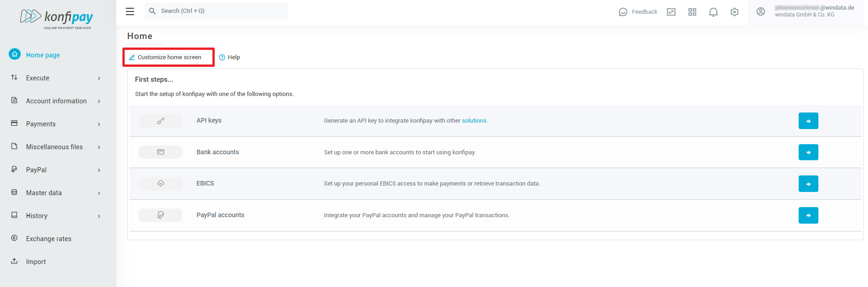Open the apps grid icon
The width and height of the screenshot is (868, 287).
tap(692, 12)
